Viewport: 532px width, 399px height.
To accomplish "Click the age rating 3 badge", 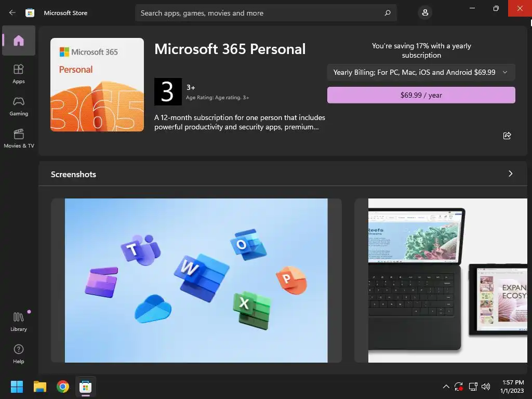I will pyautogui.click(x=168, y=91).
